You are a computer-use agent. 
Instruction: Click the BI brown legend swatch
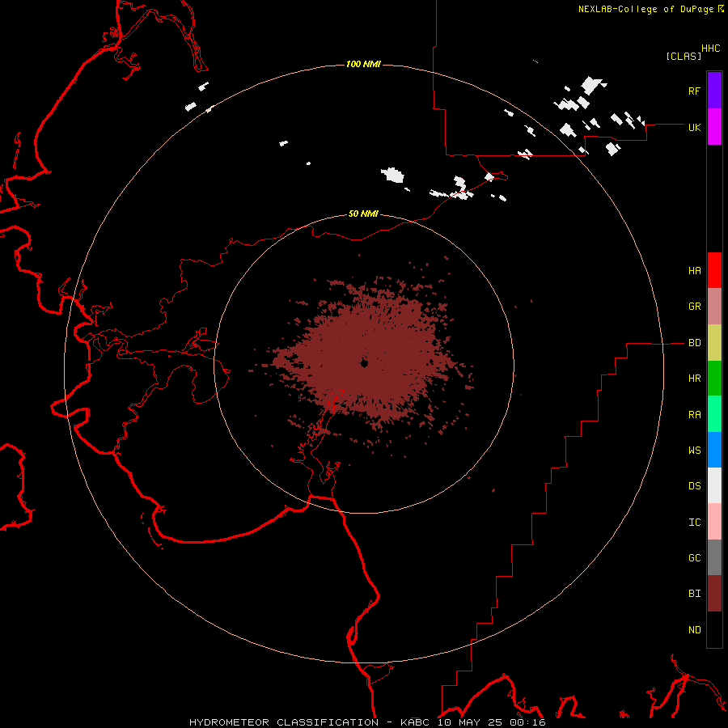(x=714, y=594)
